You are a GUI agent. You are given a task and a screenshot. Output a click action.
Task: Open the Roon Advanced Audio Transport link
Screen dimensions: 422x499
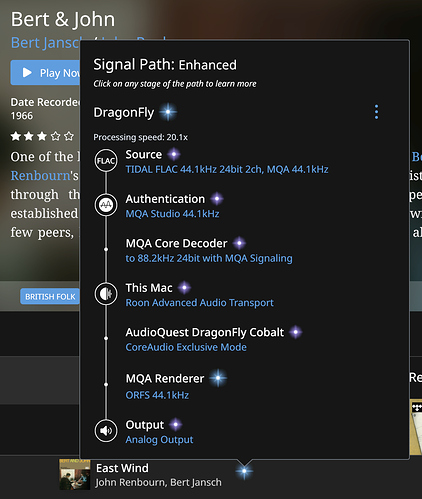coord(199,303)
